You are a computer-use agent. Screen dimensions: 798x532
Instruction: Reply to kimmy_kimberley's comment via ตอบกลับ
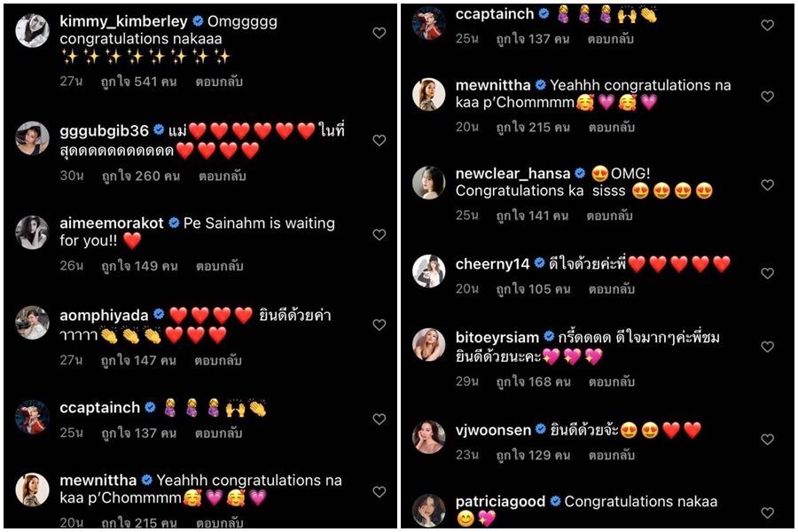[219, 82]
